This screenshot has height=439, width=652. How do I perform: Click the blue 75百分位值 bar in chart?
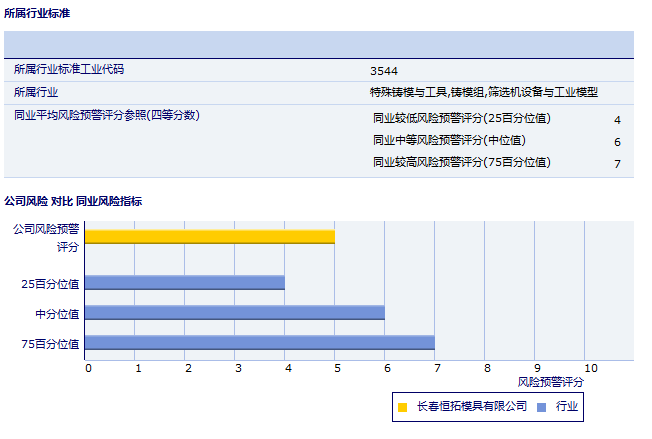(260, 343)
